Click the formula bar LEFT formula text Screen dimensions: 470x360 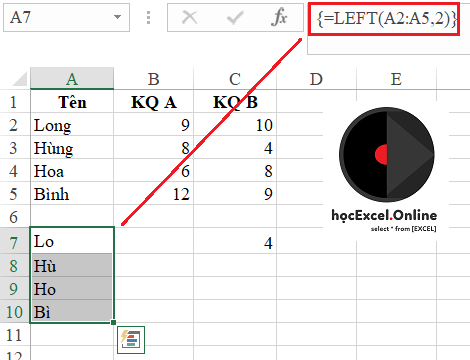point(387,19)
